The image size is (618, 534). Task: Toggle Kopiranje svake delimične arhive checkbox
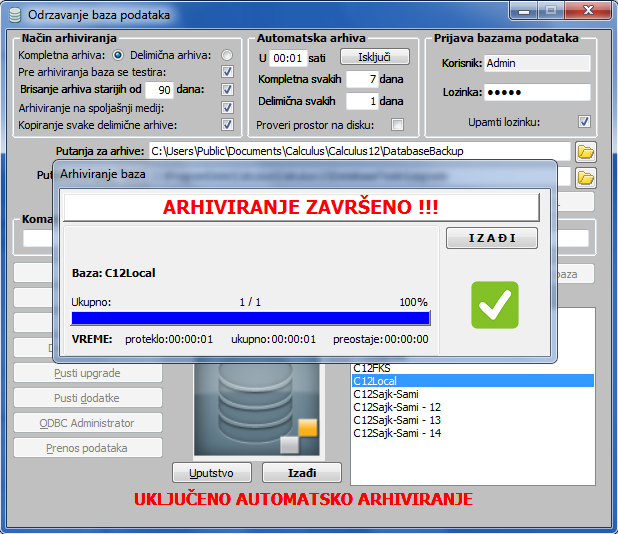click(x=227, y=125)
